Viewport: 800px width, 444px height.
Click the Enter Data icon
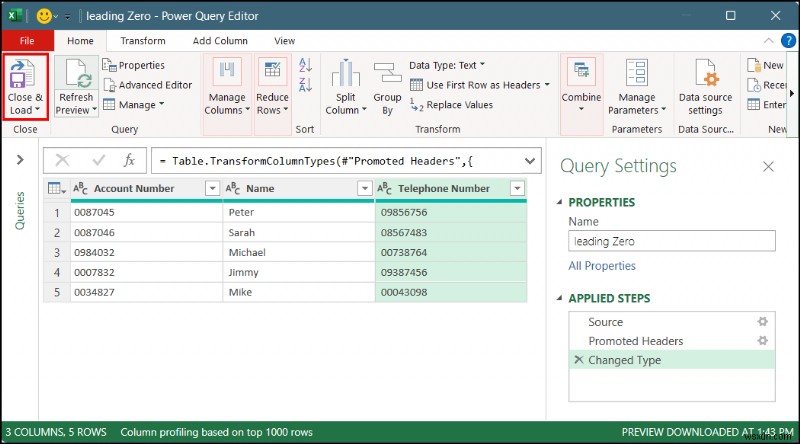point(754,105)
